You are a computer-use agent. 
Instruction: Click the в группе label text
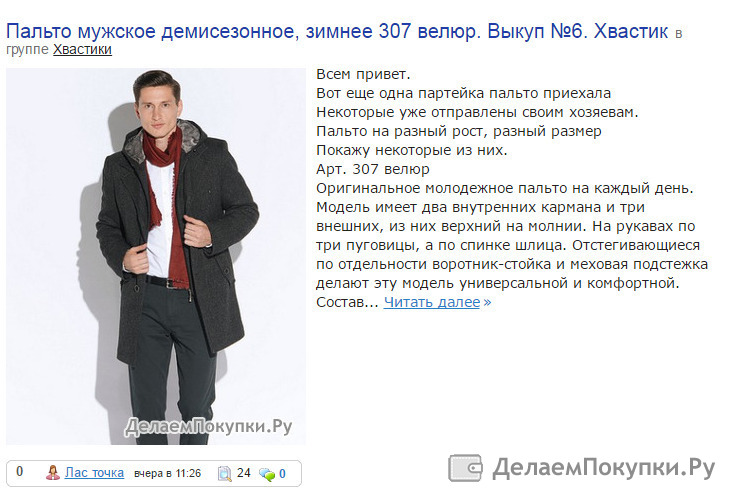click(x=27, y=49)
